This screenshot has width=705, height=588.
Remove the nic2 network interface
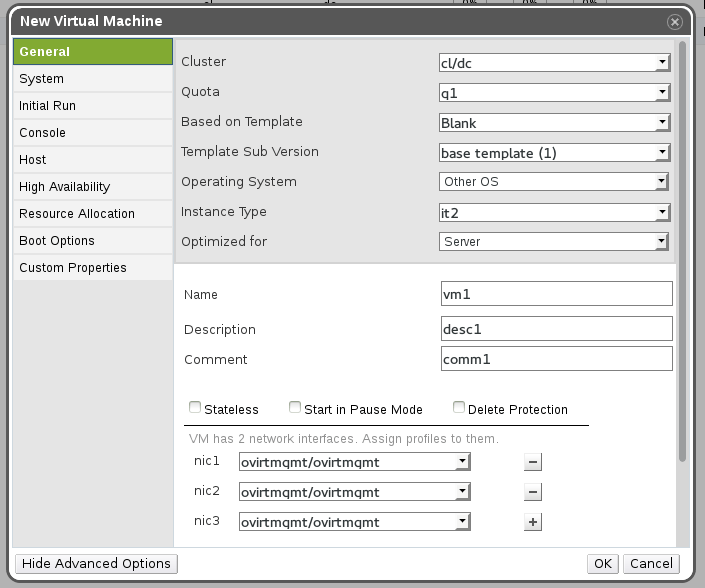tap(533, 492)
